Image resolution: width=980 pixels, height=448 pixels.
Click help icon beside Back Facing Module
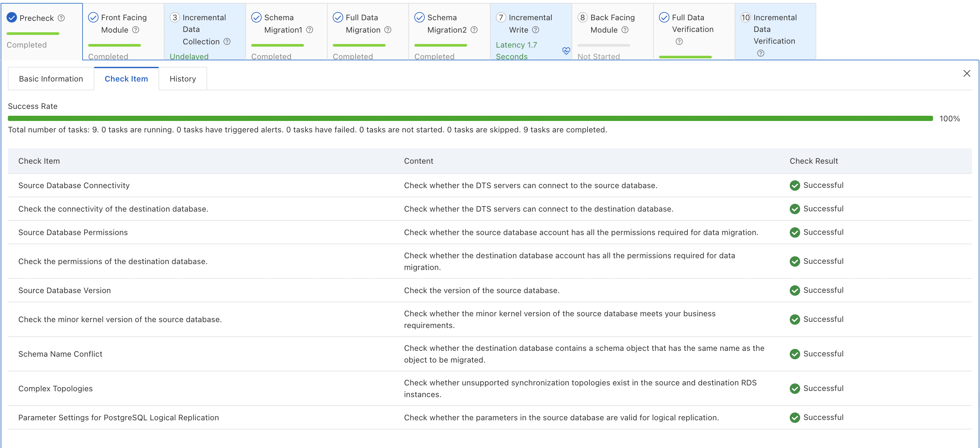coord(625,30)
